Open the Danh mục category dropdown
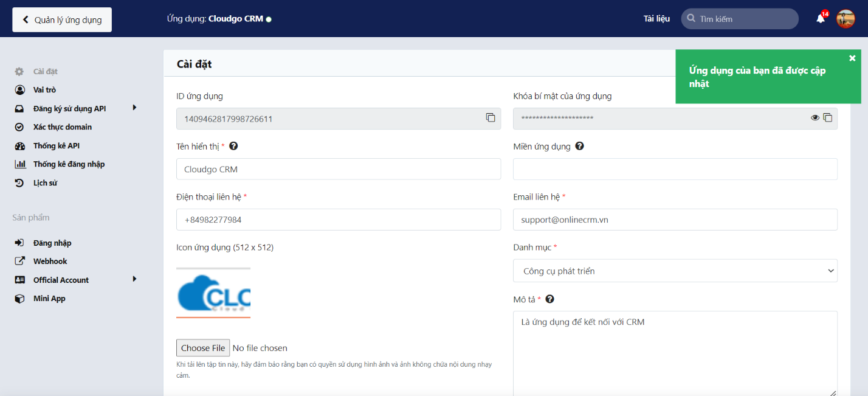Image resolution: width=868 pixels, height=396 pixels. (675, 271)
